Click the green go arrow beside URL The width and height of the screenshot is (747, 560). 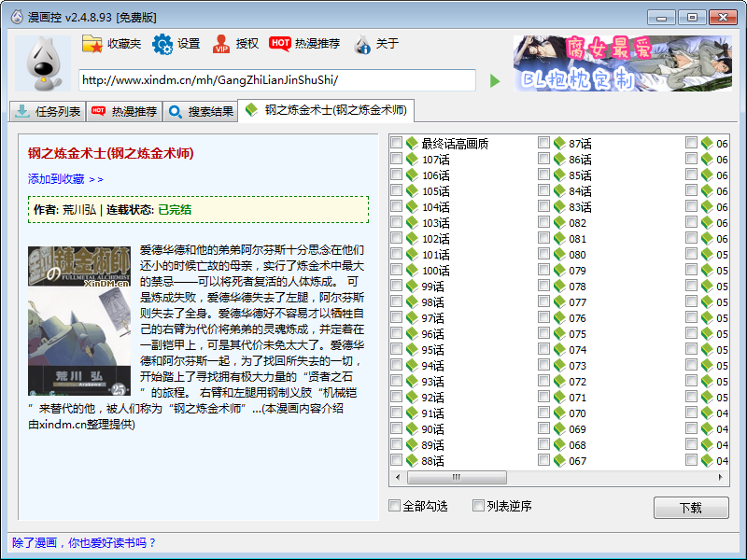click(x=495, y=81)
